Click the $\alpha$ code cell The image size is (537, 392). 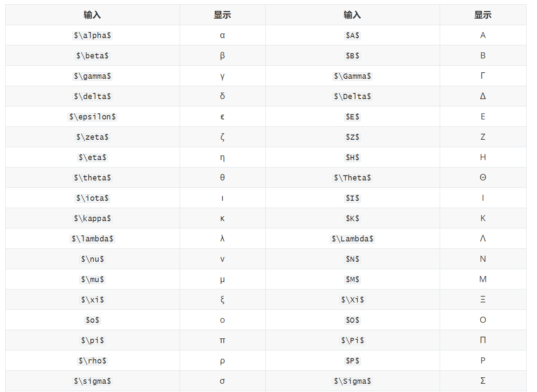pyautogui.click(x=93, y=35)
